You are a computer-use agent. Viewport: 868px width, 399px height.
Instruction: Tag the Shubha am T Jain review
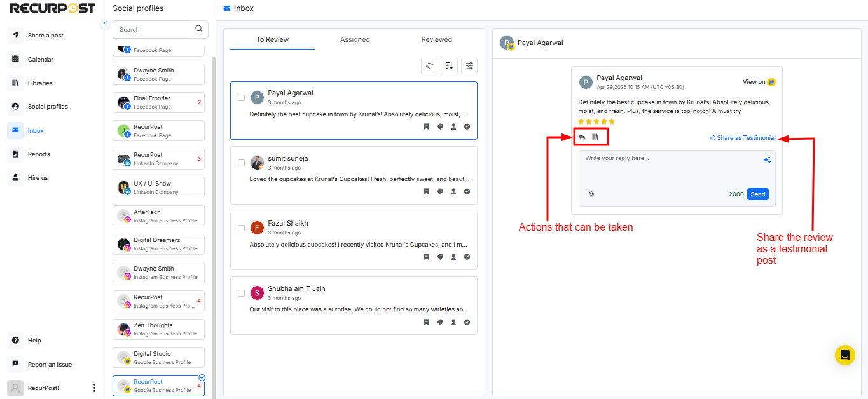tap(440, 322)
